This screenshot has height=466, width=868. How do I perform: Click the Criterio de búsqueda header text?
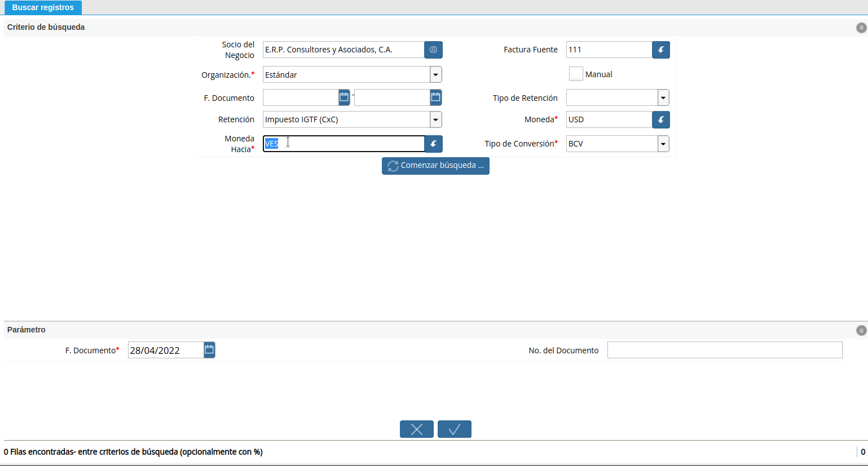click(46, 27)
